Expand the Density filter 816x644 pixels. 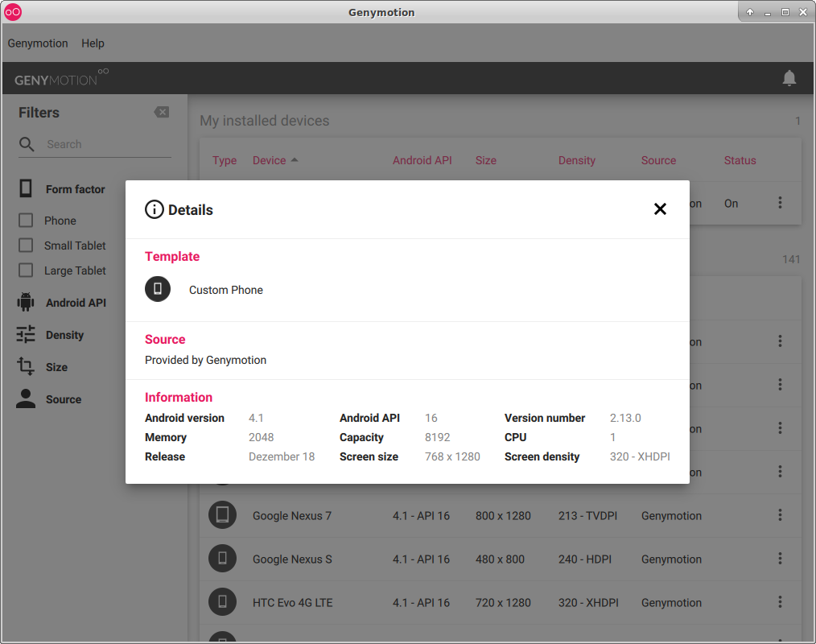click(64, 335)
